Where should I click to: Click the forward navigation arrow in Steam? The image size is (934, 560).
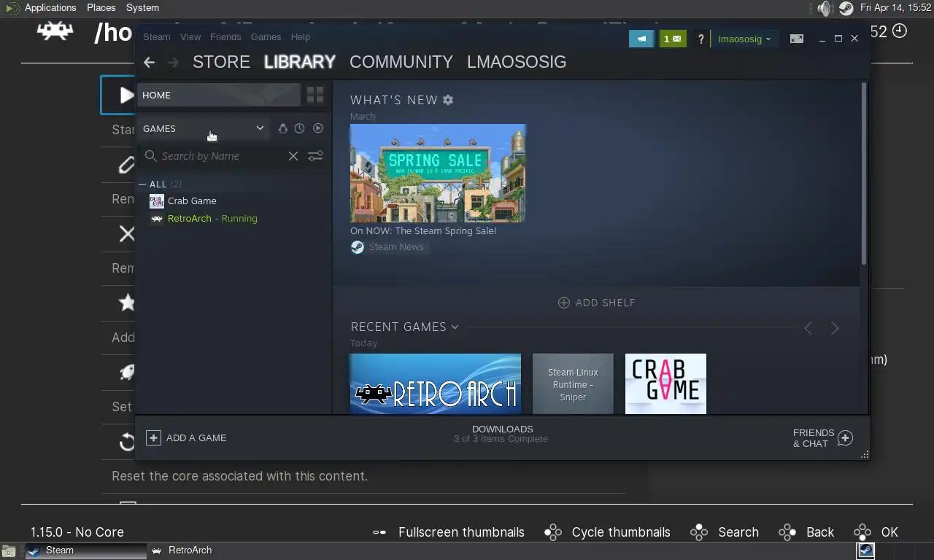click(173, 63)
